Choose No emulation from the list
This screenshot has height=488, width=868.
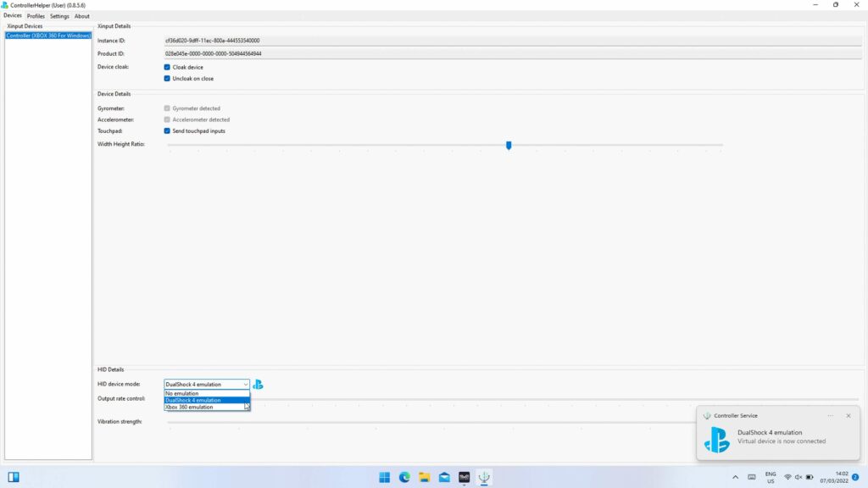coord(207,393)
